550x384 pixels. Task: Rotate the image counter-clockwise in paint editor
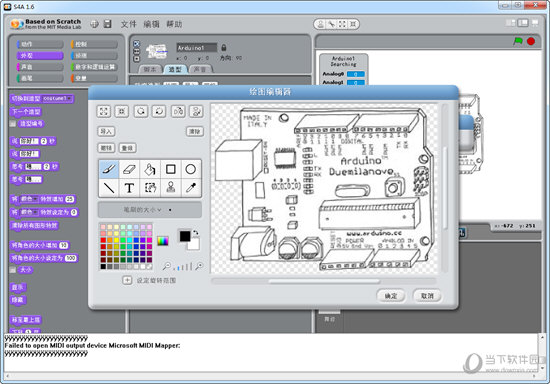(x=141, y=112)
